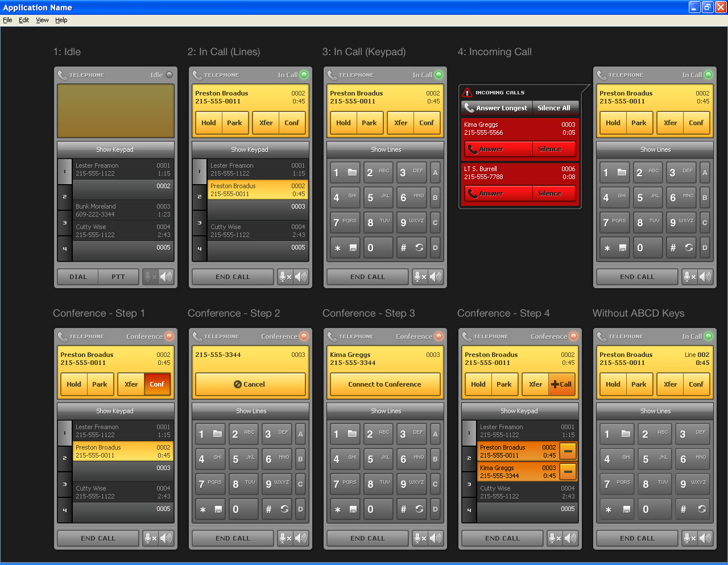728x565 pixels.
Task: Click the speaker icon in the Idle panel
Action: (166, 277)
